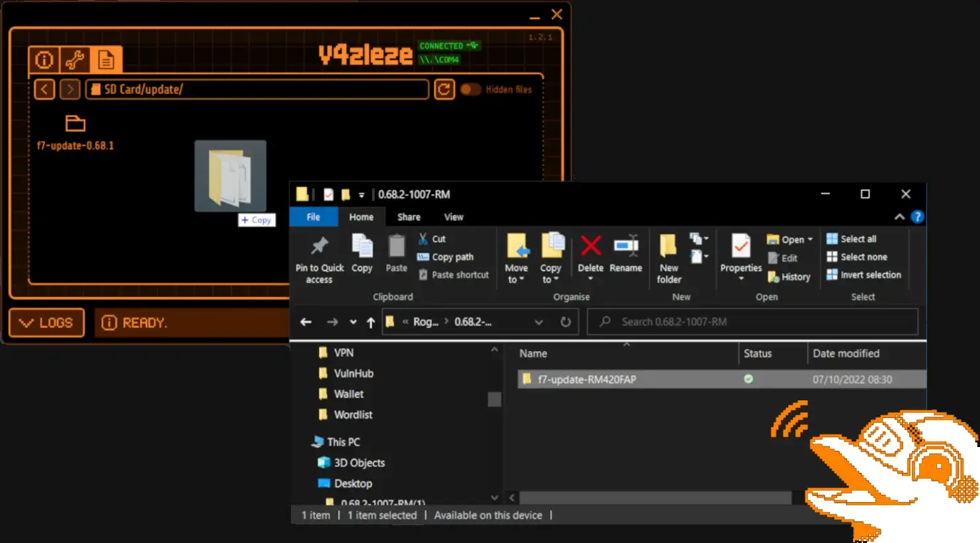Screen dimensions: 980x543
Task: Expand the address bar history dropdown
Action: pos(539,322)
